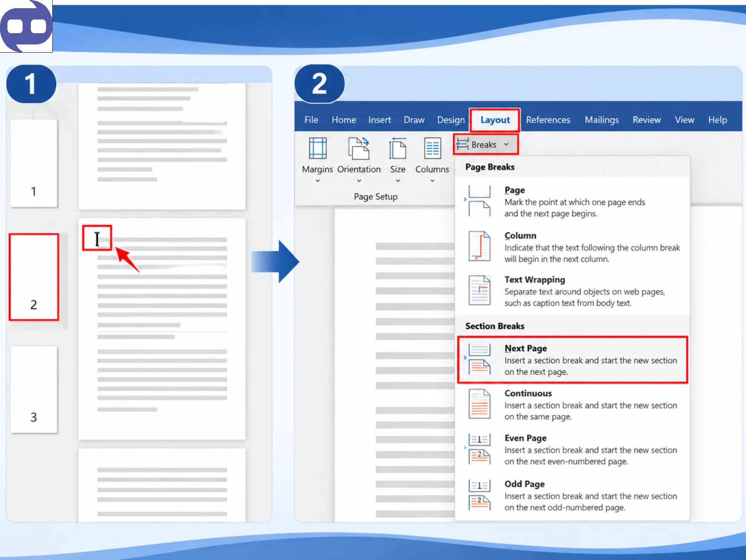
Task: Click the Breaks button label
Action: point(484,145)
